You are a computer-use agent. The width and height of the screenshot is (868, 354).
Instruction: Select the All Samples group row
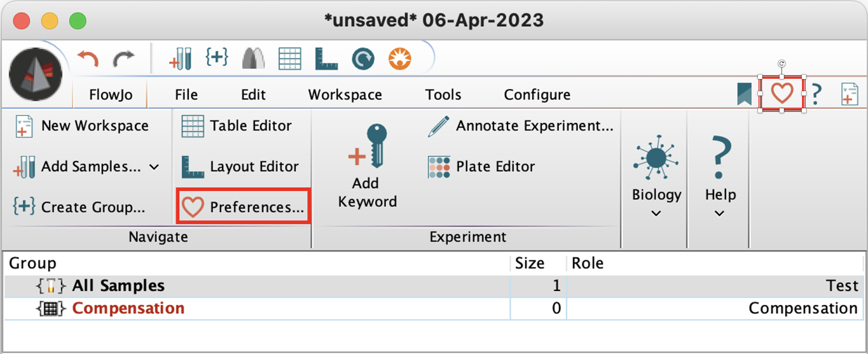click(432, 286)
